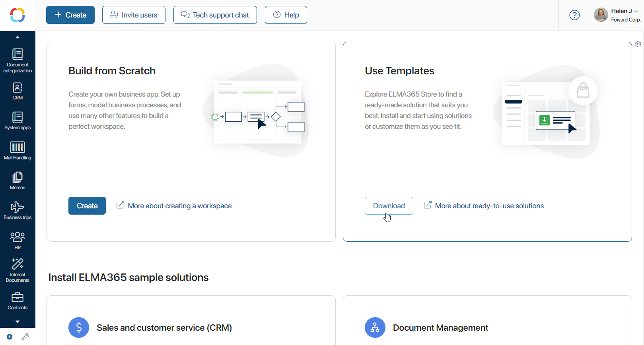The width and height of the screenshot is (644, 345).
Task: Click the Sales and customer service dollar icon
Action: click(x=79, y=328)
